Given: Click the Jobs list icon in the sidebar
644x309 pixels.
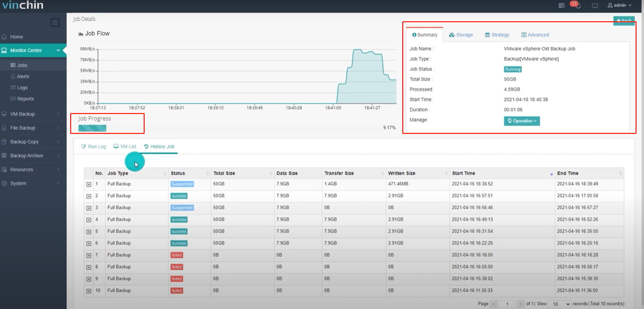Looking at the screenshot, I should click(x=13, y=65).
